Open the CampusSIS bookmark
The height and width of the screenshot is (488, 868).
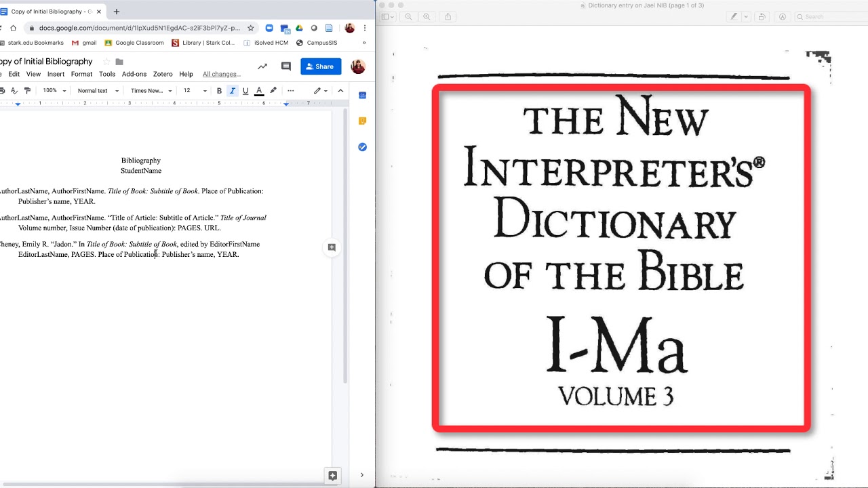coord(317,43)
